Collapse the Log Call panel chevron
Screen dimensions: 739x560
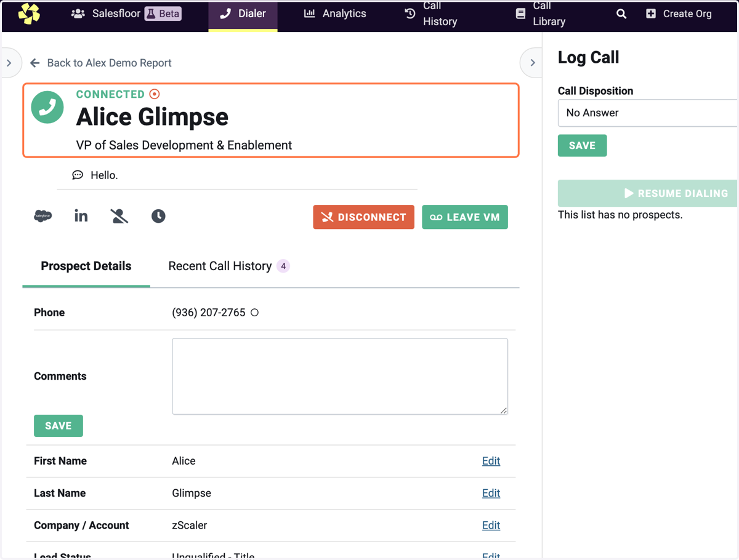(532, 63)
